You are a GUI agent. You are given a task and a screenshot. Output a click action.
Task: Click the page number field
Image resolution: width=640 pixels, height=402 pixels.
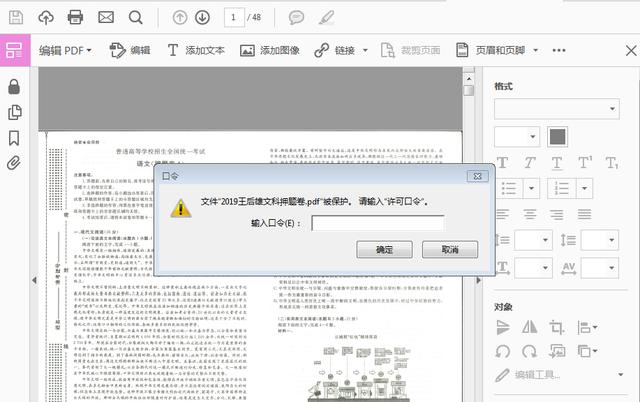(x=234, y=17)
